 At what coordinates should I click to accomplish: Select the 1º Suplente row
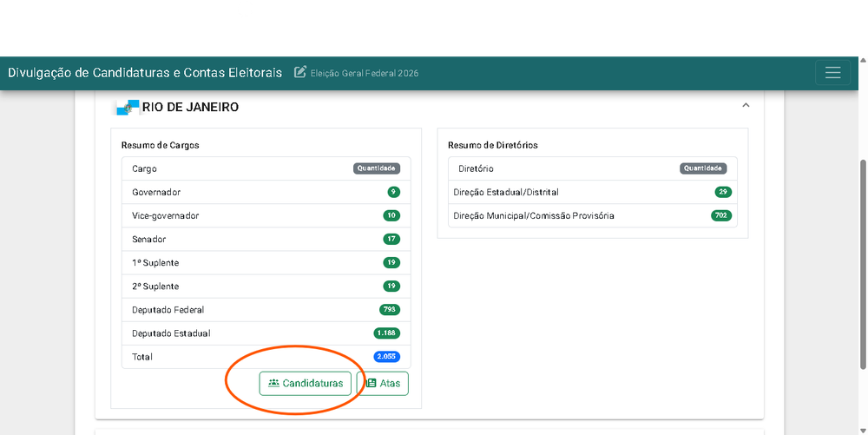pyautogui.click(x=266, y=262)
